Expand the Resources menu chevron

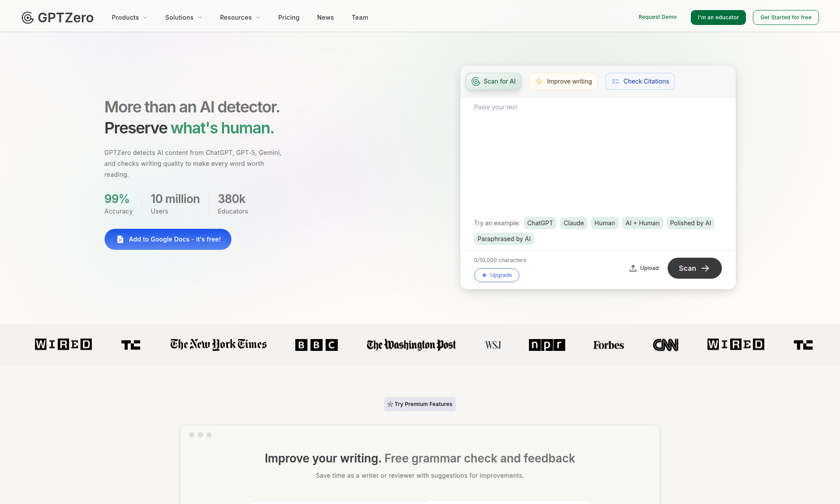pos(258,17)
